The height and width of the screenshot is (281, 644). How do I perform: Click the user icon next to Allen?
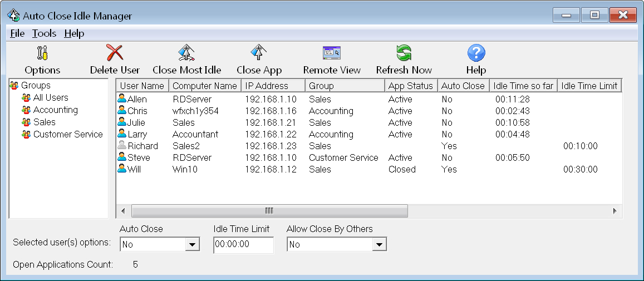tap(122, 98)
